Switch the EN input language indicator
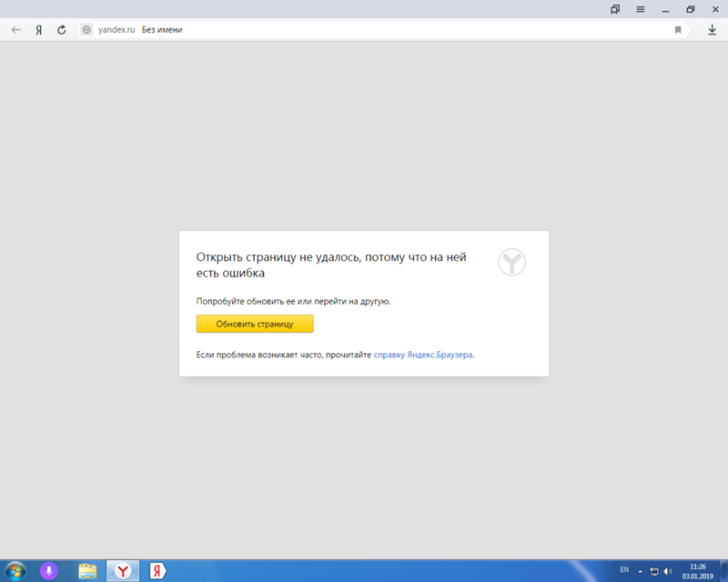This screenshot has width=728, height=582. pos(624,569)
